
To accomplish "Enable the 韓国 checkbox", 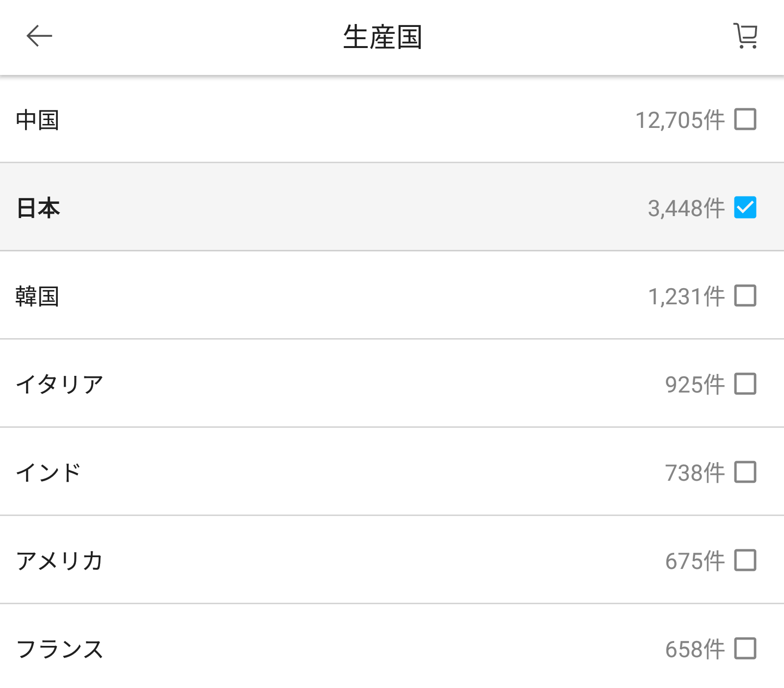I will tap(745, 296).
